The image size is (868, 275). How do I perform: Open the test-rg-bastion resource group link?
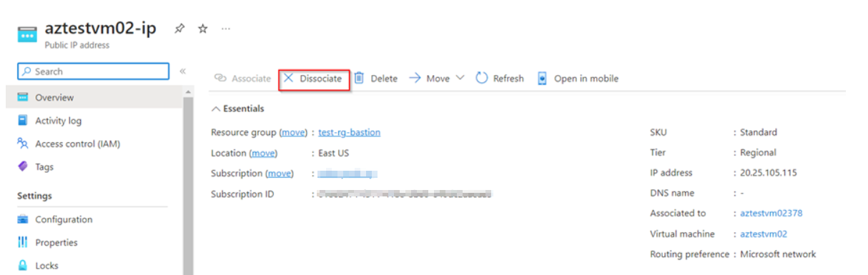[350, 132]
